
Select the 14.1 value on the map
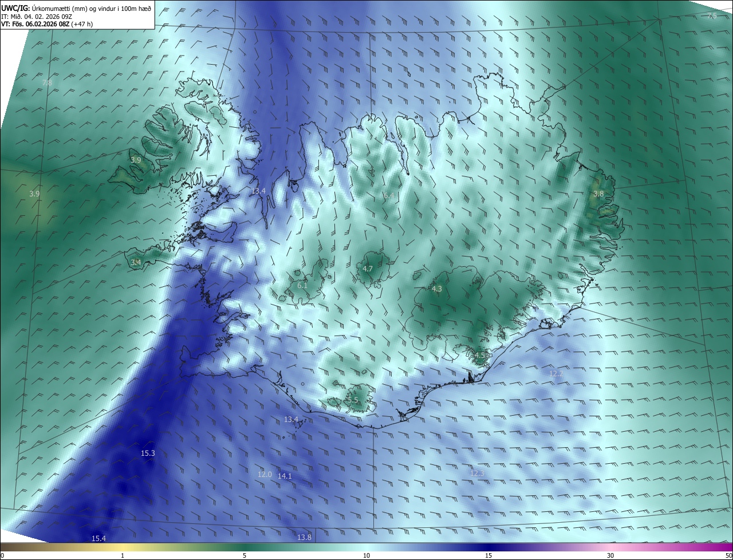pos(285,476)
